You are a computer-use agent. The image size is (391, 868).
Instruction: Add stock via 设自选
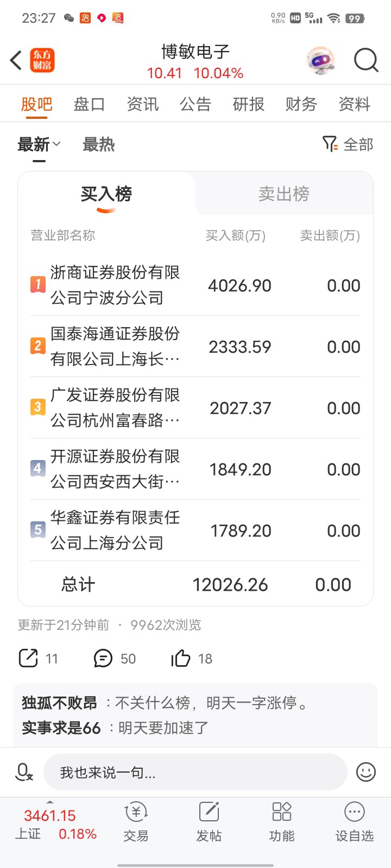[355, 822]
